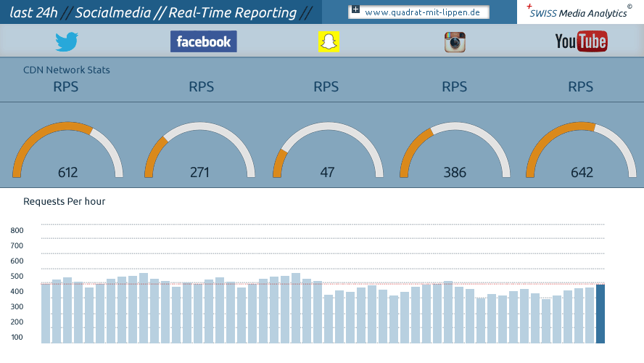Click the RPS label under Instagram

[x=454, y=86]
